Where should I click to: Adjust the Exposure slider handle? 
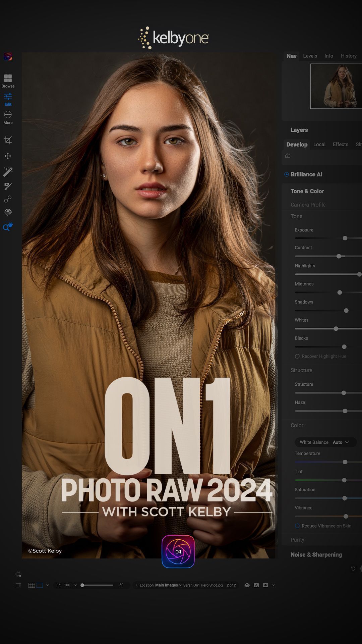(345, 238)
